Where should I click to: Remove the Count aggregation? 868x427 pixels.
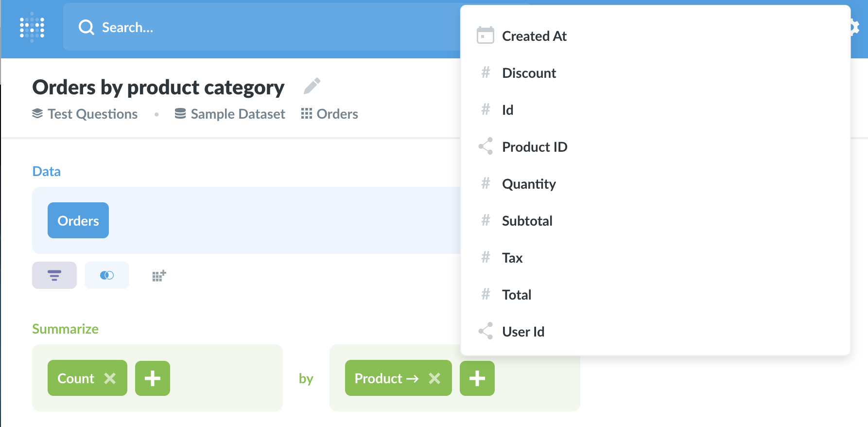[110, 378]
